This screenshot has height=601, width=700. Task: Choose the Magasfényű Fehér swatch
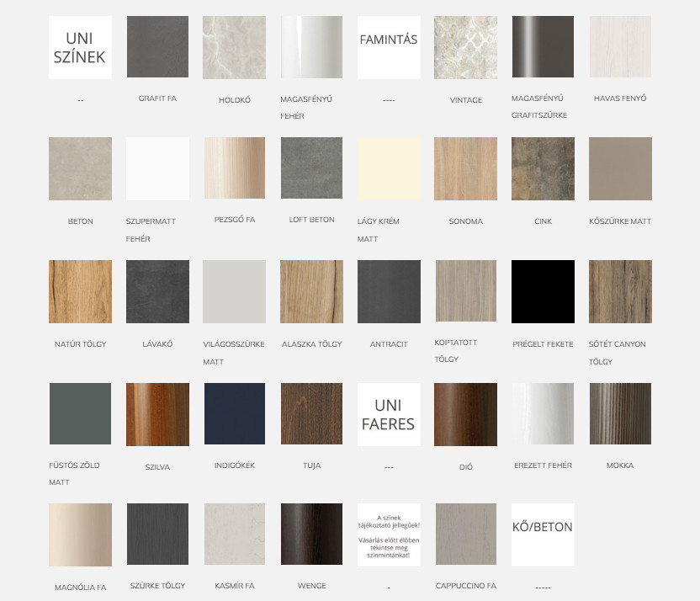click(311, 47)
